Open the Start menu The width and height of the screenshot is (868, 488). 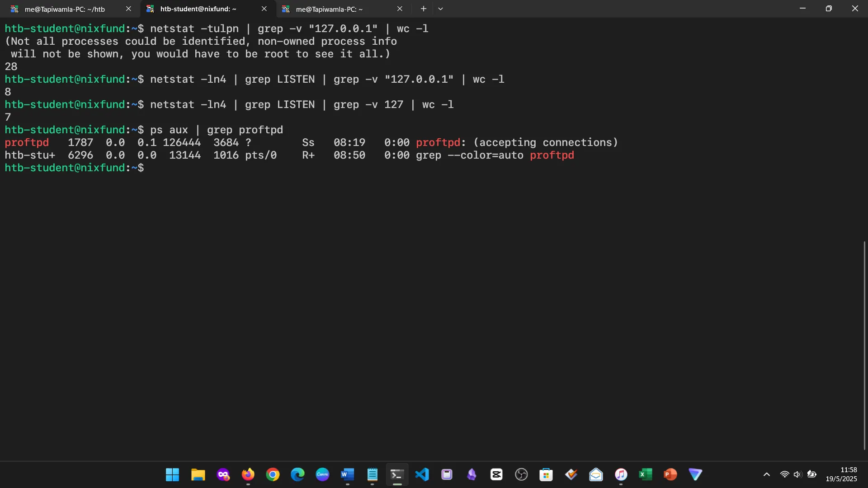(x=172, y=474)
